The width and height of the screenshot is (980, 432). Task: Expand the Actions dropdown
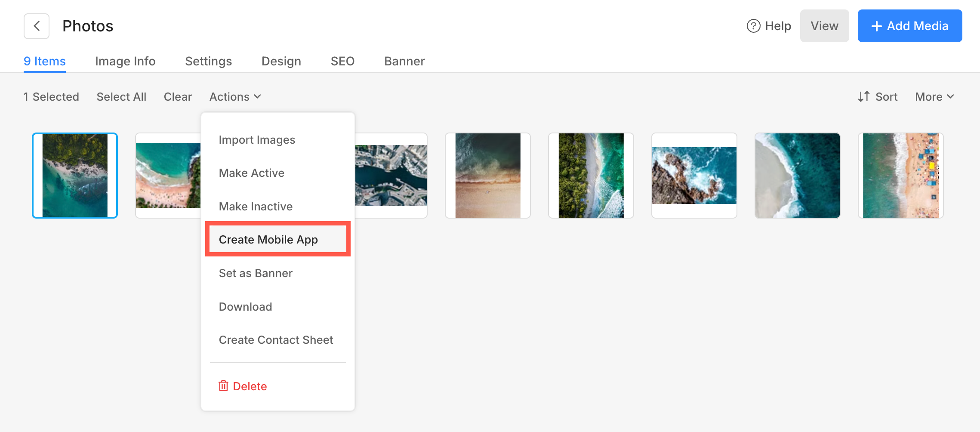pos(235,97)
